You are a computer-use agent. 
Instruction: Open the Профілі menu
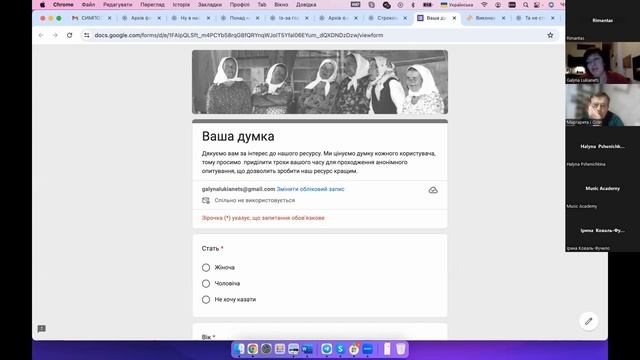coord(240,5)
